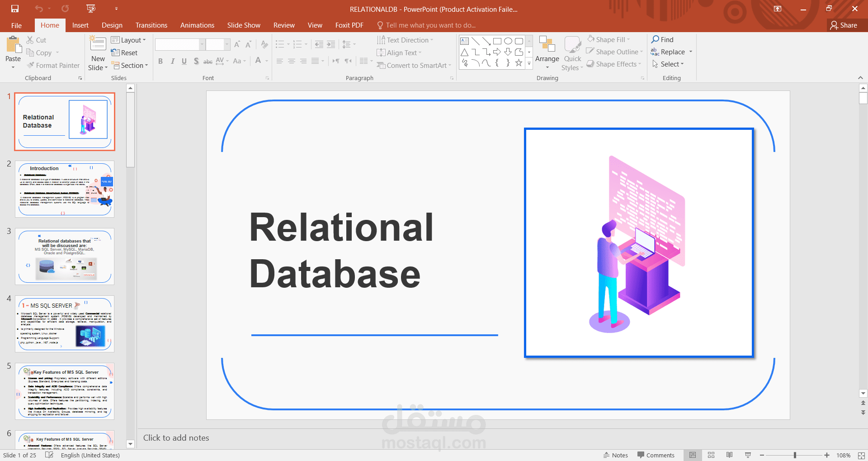
Task: Toggle underline text formatting
Action: coord(184,61)
